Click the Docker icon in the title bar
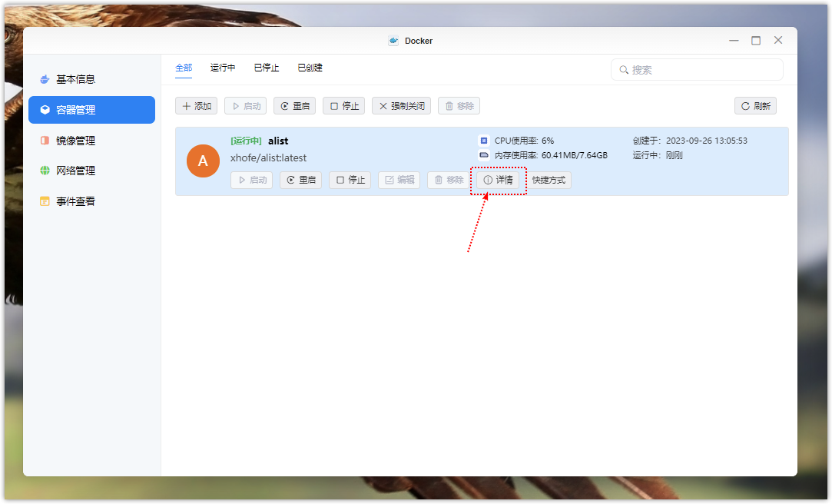This screenshot has height=504, width=832. (393, 41)
